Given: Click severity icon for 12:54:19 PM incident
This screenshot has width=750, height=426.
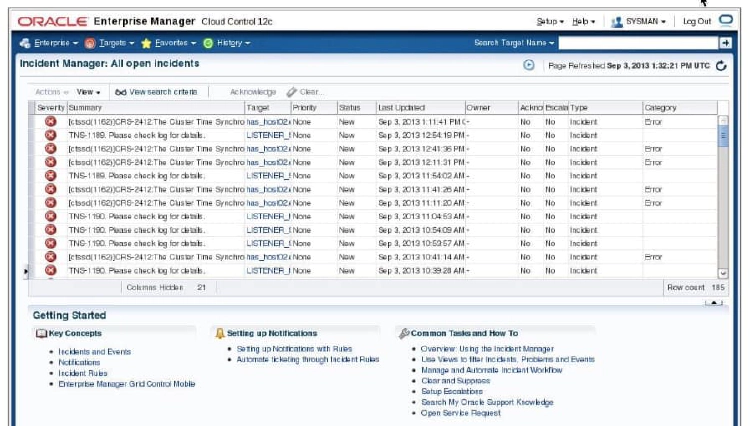Looking at the screenshot, I should [50, 135].
